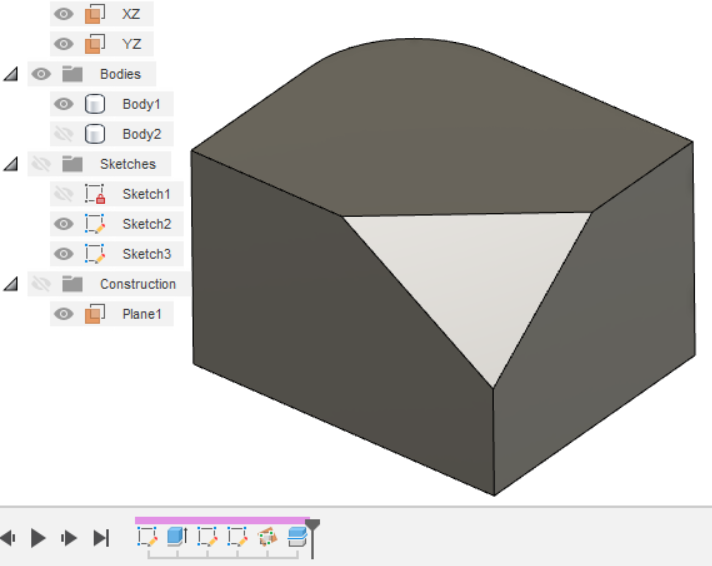This screenshot has width=712, height=566.
Task: Select the Sketches folder label
Action: coord(128,164)
